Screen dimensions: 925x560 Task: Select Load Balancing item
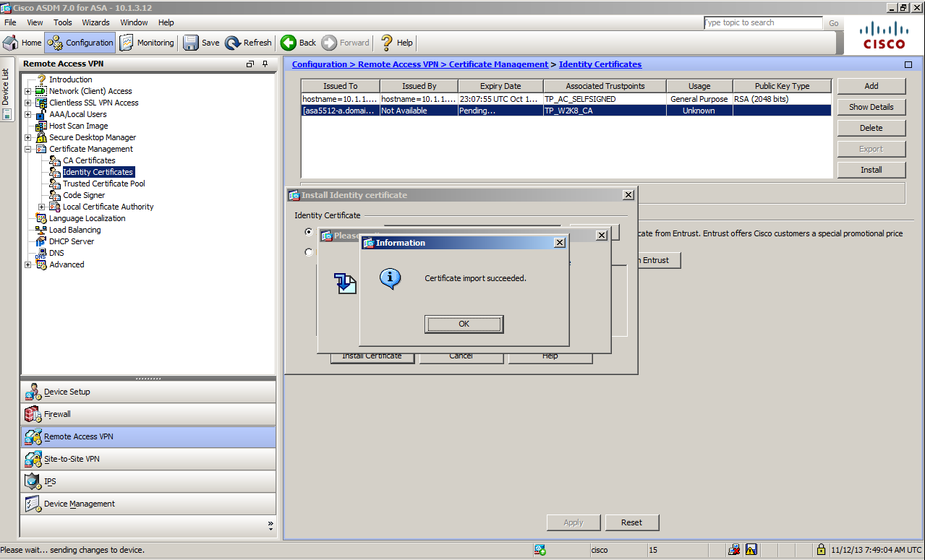(x=74, y=230)
